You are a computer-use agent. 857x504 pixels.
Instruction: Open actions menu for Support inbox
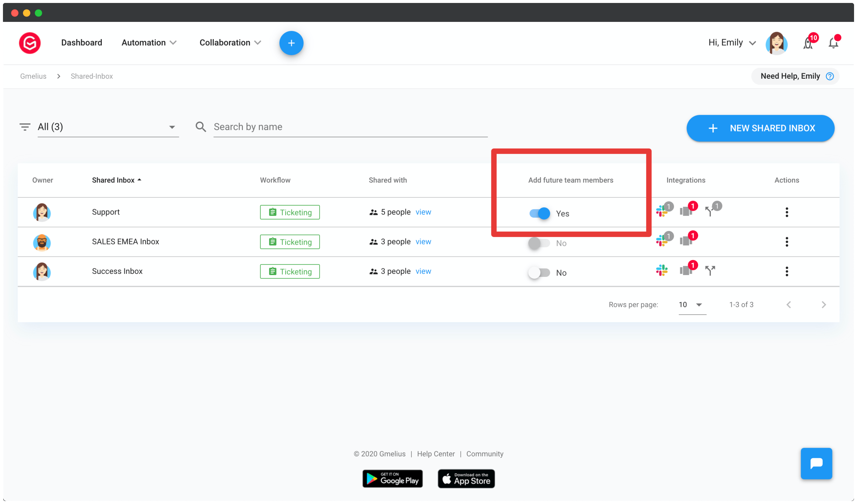pos(787,212)
